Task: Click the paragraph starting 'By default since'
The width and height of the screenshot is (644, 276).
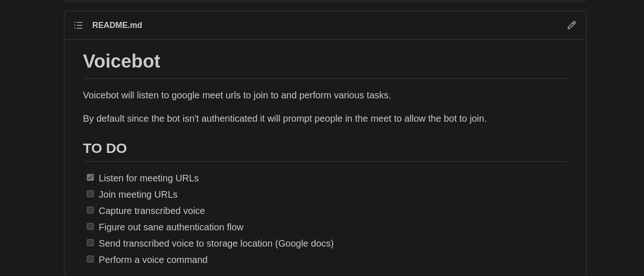Action: 285,118
